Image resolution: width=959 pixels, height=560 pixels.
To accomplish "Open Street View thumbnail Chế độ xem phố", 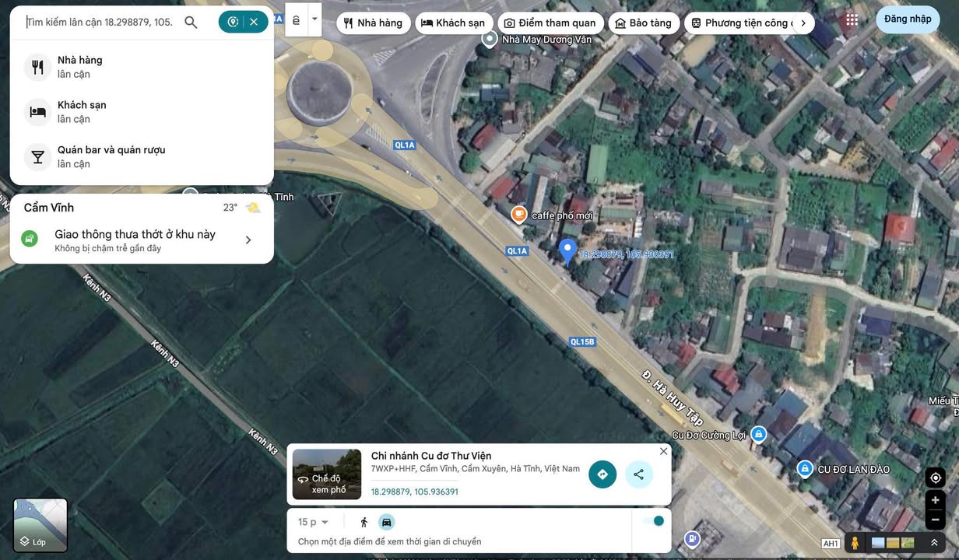I will coord(327,474).
